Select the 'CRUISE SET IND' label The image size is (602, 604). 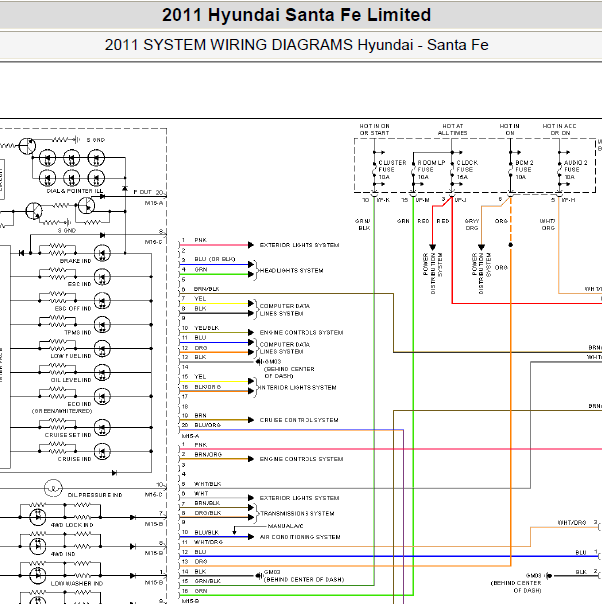click(x=68, y=435)
